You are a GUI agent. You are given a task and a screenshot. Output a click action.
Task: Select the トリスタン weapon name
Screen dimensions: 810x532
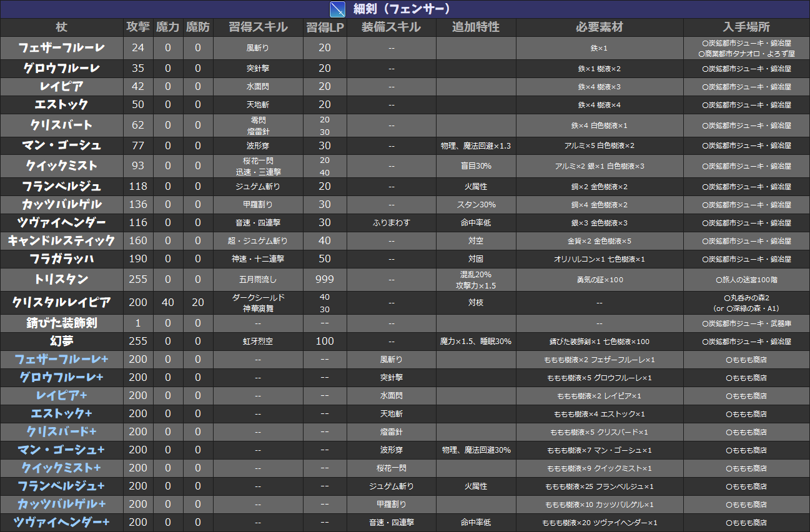(x=61, y=280)
